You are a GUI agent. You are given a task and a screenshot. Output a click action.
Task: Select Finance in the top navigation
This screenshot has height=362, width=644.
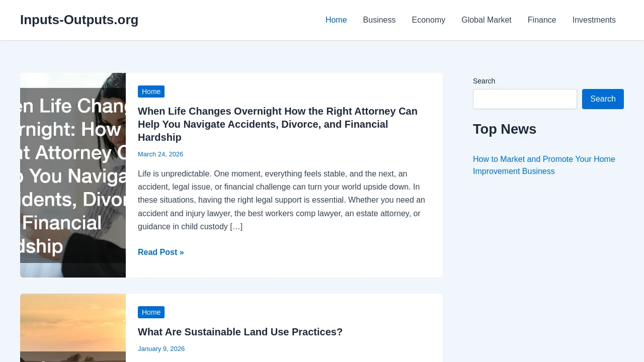(x=541, y=20)
